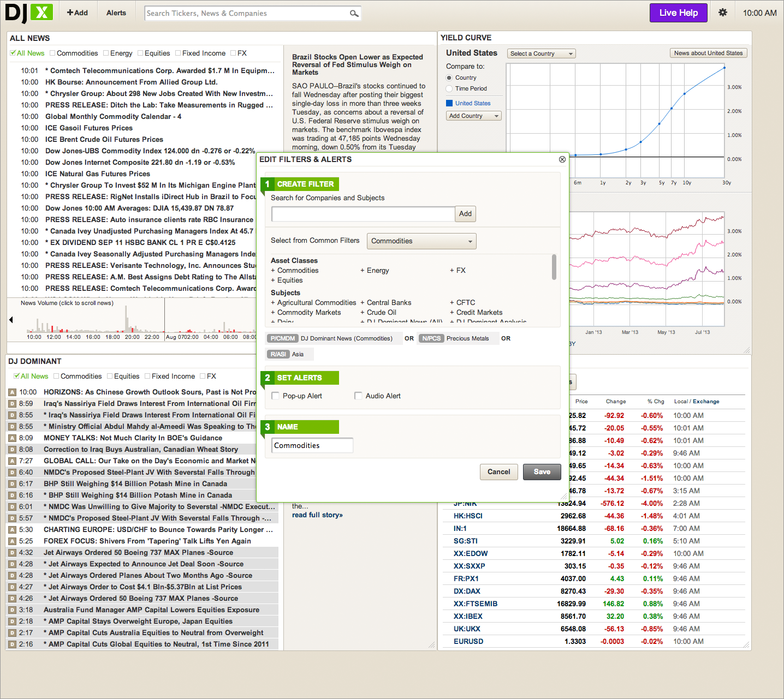Enable the Audio Alert checkbox

pos(358,396)
